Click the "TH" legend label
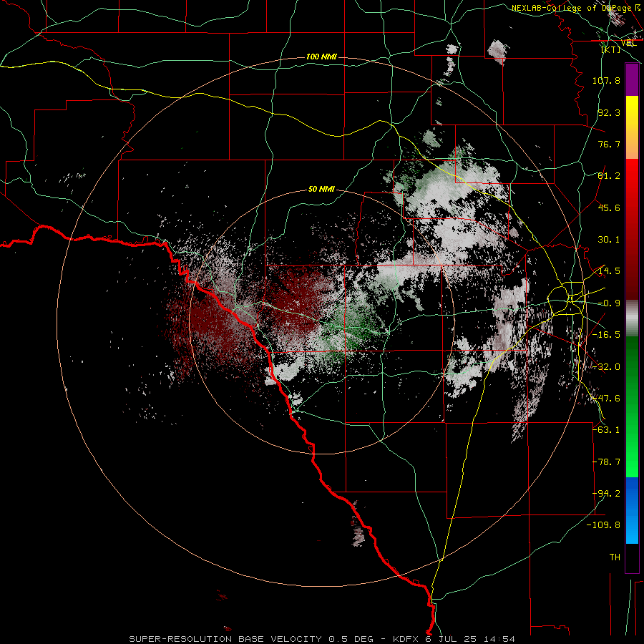Image resolution: width=644 pixels, height=644 pixels. coord(615,557)
